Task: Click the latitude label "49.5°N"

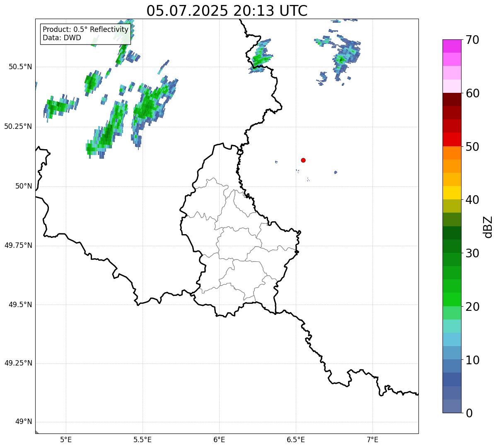Action: [x=20, y=305]
